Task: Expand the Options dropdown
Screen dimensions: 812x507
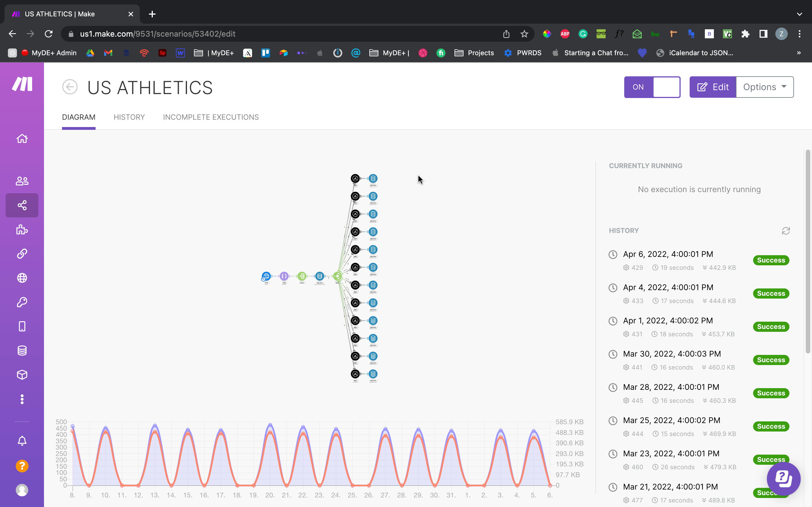Action: click(764, 87)
